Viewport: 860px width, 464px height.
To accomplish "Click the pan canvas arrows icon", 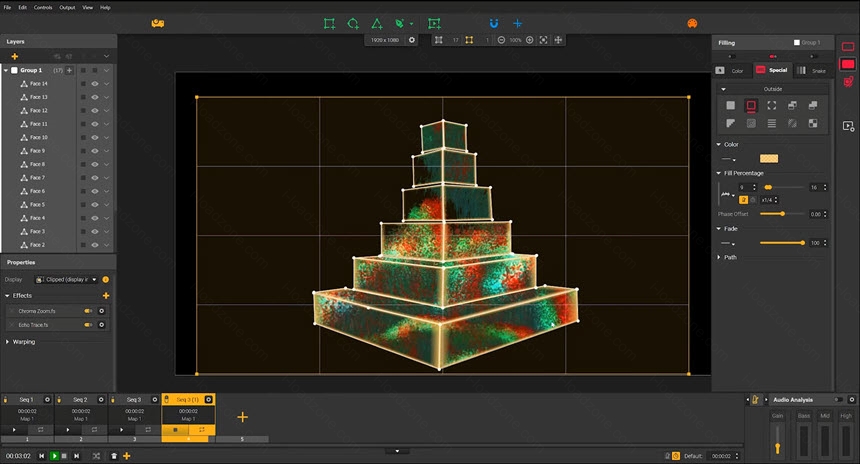I will coord(558,40).
